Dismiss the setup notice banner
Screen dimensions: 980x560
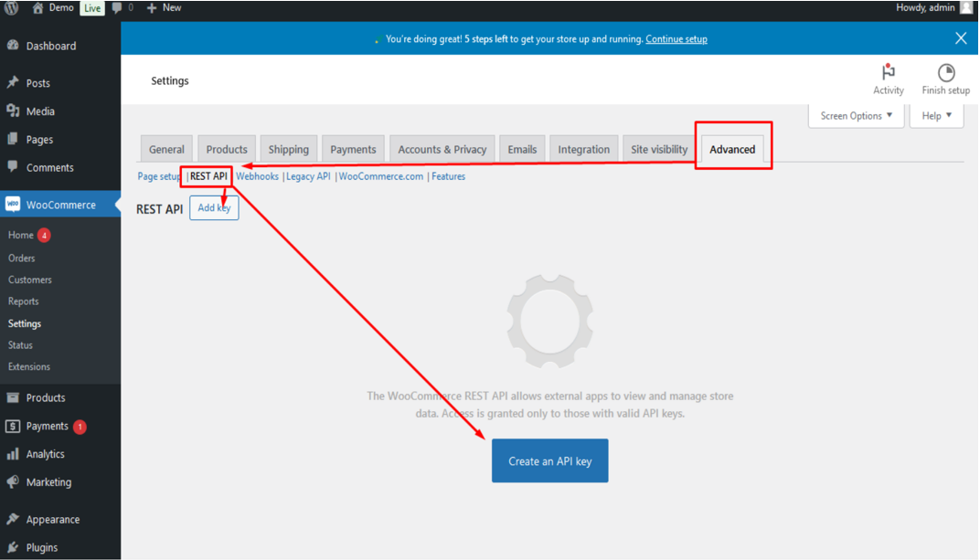[960, 38]
